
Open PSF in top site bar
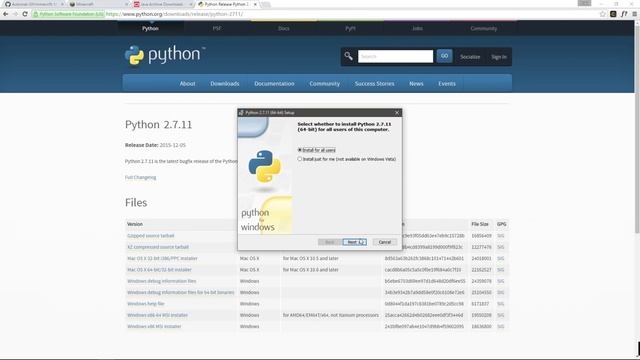[217, 29]
